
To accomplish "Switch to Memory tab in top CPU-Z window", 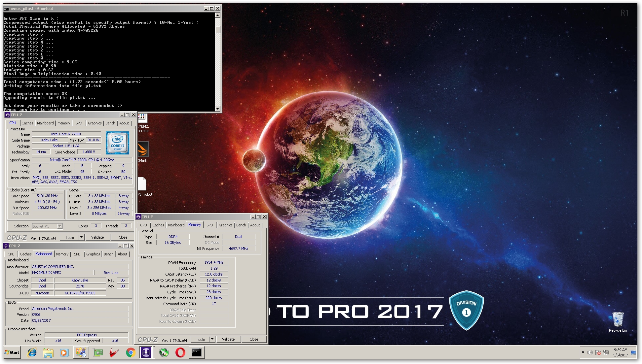I will (64, 123).
